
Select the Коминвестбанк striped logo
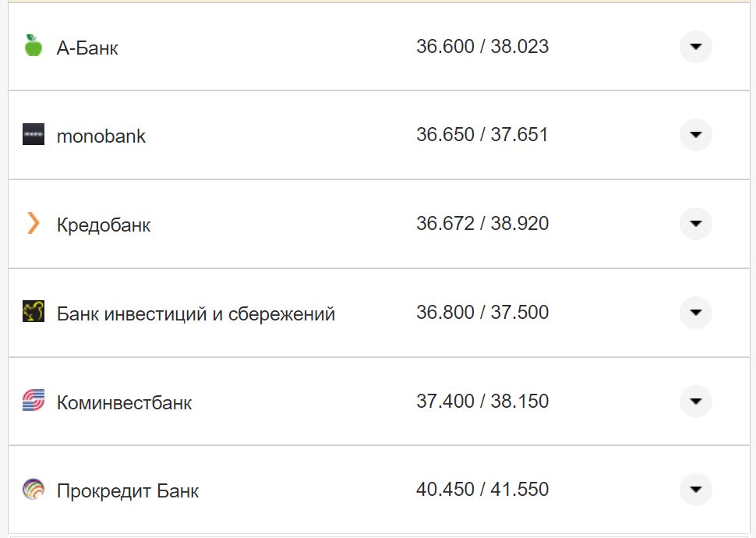[x=33, y=401]
